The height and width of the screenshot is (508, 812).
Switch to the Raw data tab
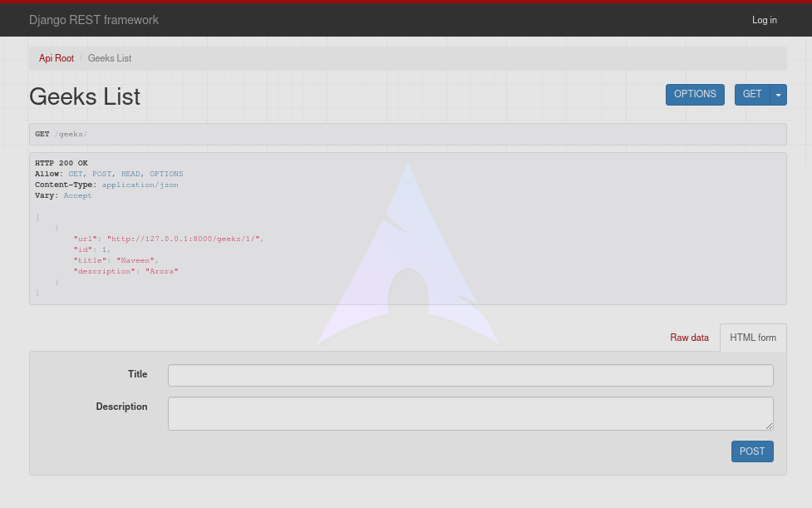click(689, 338)
